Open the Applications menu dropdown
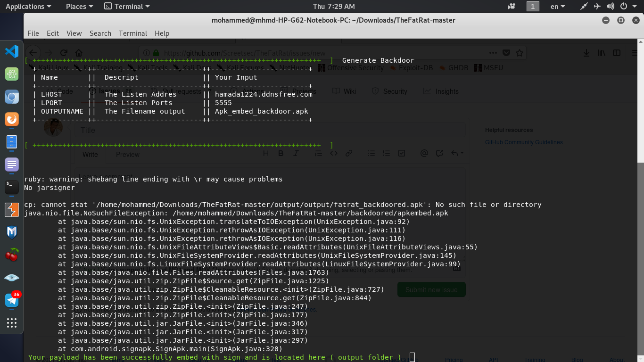The height and width of the screenshot is (362, 644). coord(28,7)
